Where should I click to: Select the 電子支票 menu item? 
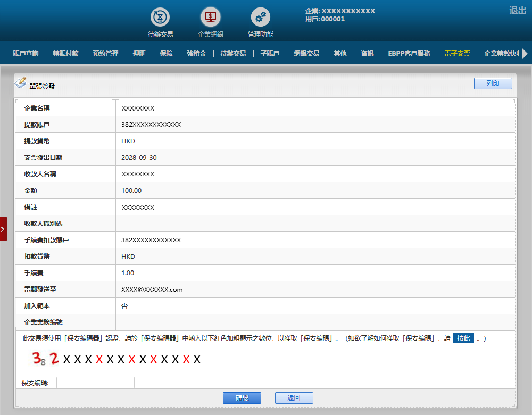coord(457,54)
